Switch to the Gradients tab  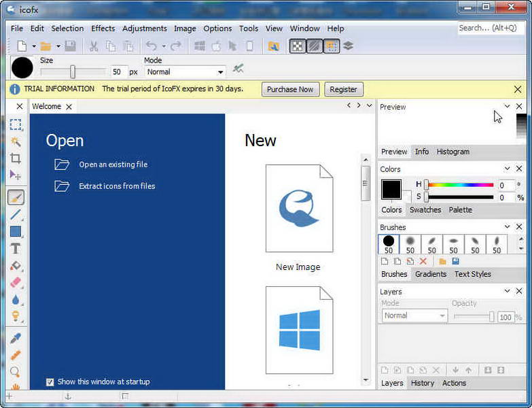click(431, 274)
